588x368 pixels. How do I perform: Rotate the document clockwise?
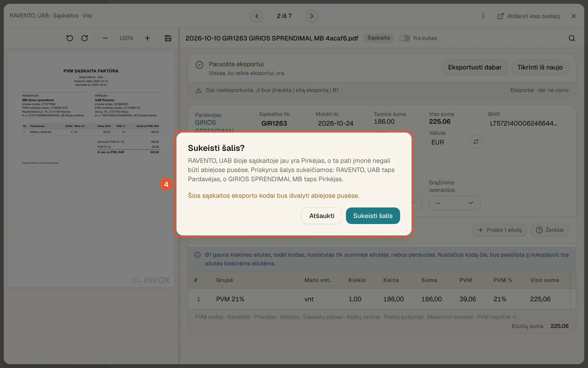pos(85,38)
